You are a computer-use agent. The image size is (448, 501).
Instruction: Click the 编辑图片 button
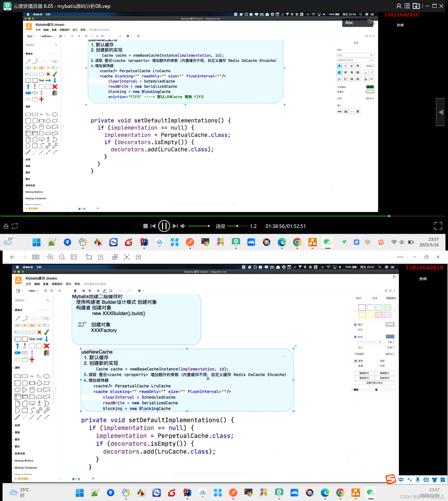coord(384,373)
